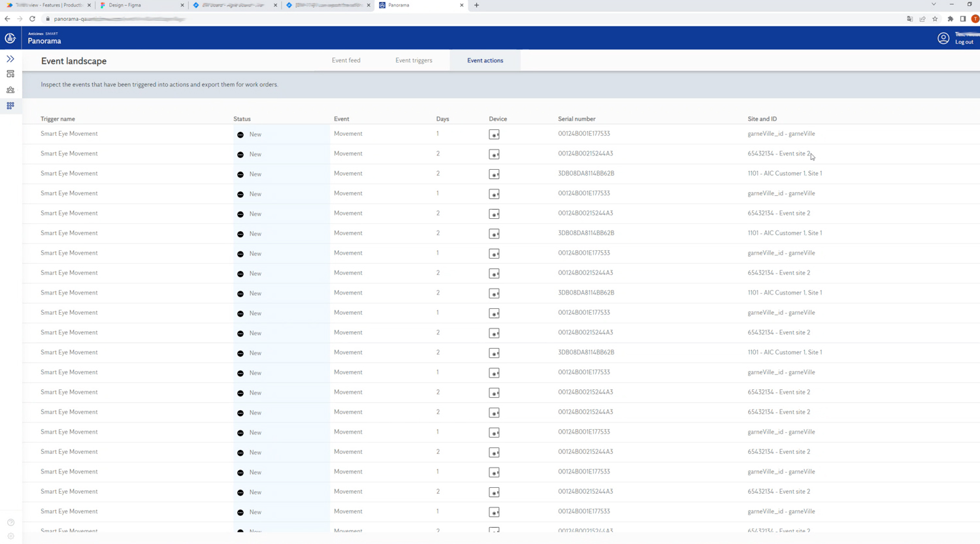
Task: Switch to the Features Productboard browser tab
Action: tap(48, 5)
